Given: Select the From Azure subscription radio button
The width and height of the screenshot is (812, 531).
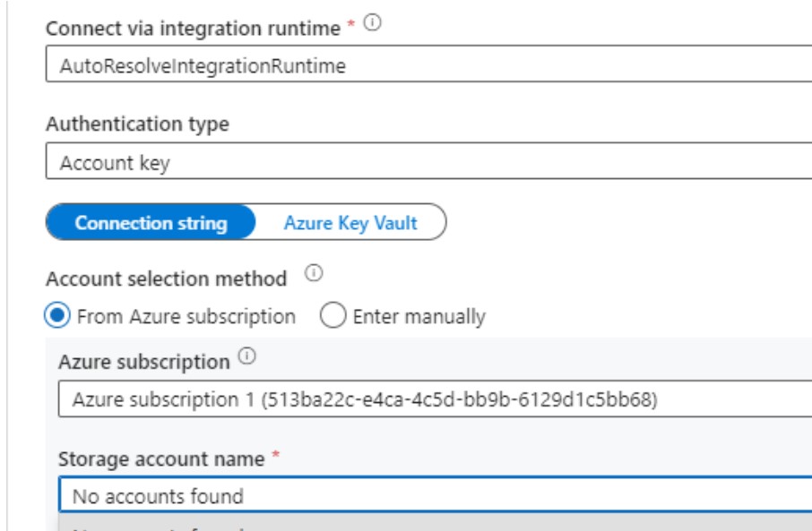Looking at the screenshot, I should [57, 316].
